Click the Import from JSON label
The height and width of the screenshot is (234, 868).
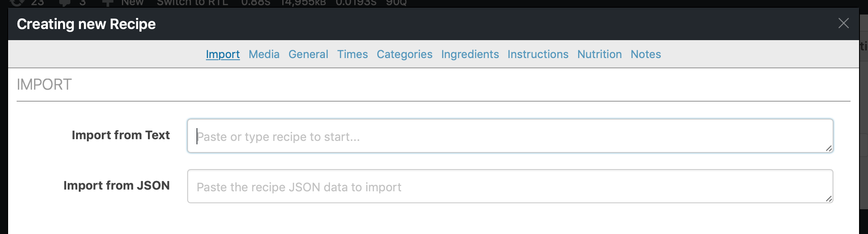click(x=116, y=185)
